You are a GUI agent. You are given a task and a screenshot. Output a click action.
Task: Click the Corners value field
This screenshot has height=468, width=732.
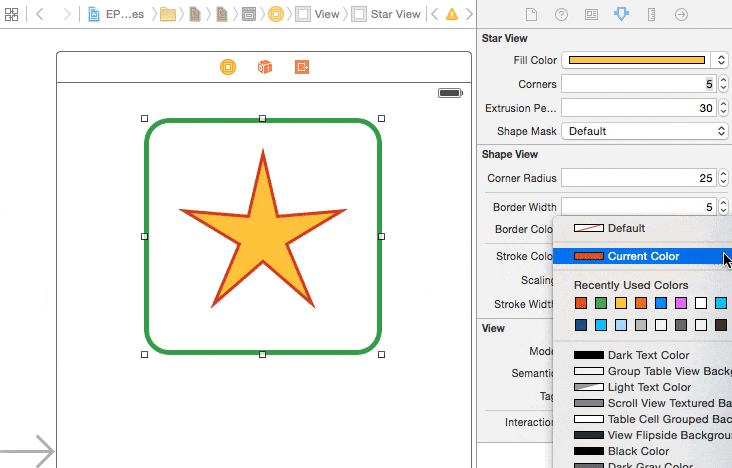click(638, 84)
